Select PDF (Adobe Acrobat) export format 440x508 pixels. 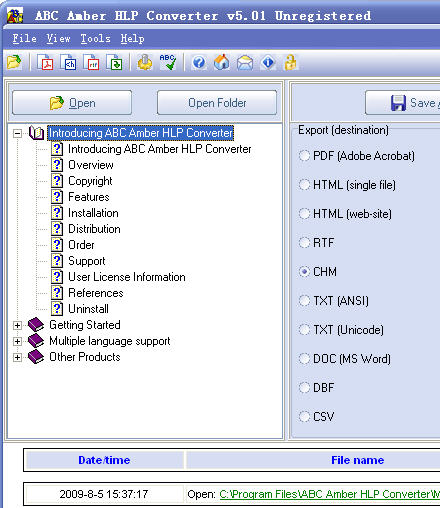tap(304, 156)
